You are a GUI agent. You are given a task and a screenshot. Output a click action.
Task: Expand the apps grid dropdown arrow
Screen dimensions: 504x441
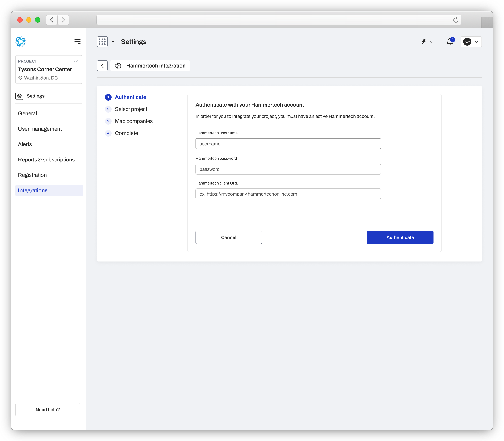113,42
